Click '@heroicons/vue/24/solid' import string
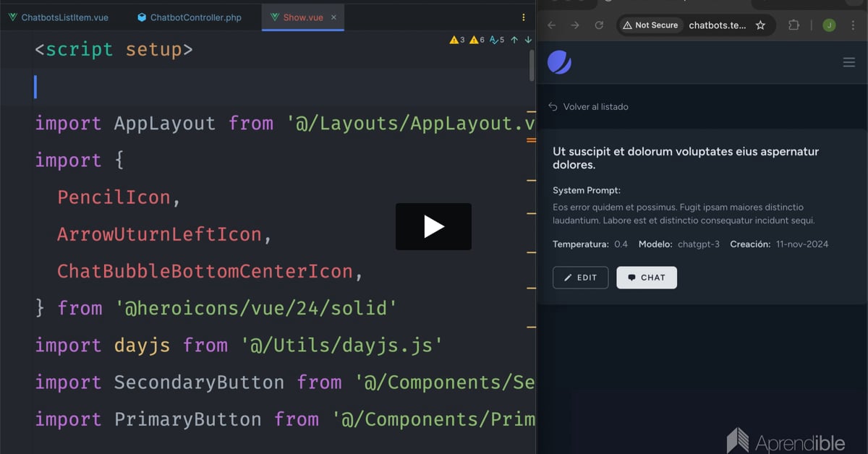The image size is (868, 454). (256, 308)
